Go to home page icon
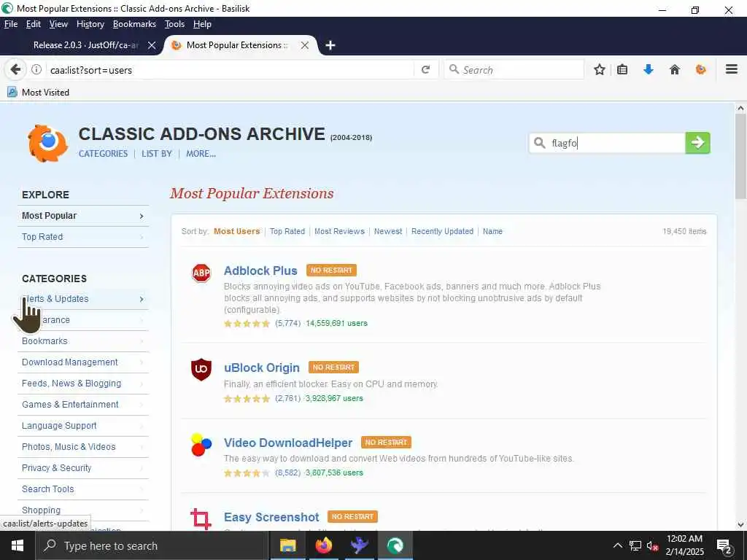This screenshot has width=747, height=560. pos(675,69)
